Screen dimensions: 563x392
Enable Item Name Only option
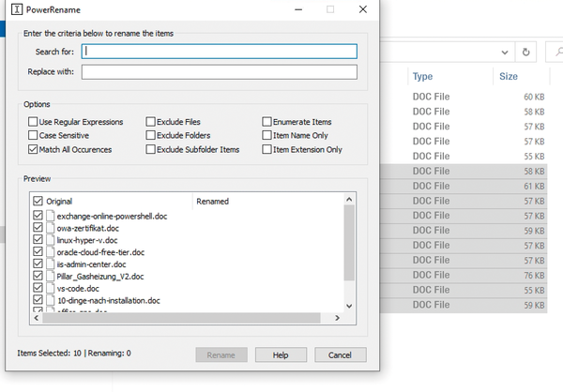pyautogui.click(x=266, y=135)
